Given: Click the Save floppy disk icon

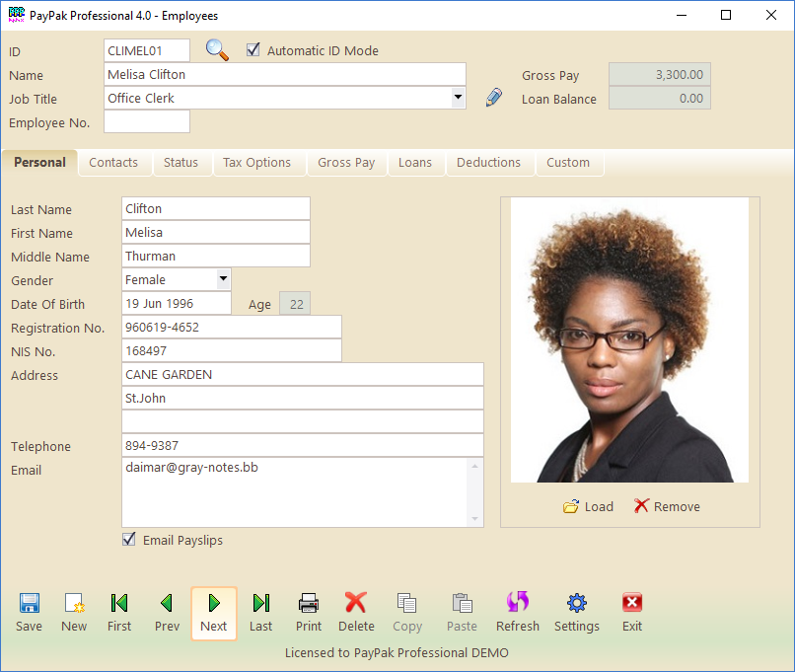Looking at the screenshot, I should 30,612.
